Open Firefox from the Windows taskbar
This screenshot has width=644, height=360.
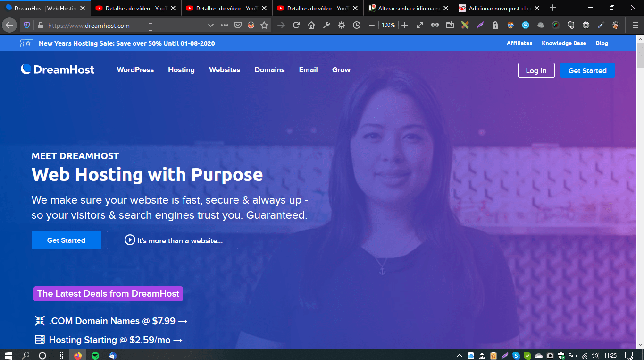click(78, 355)
